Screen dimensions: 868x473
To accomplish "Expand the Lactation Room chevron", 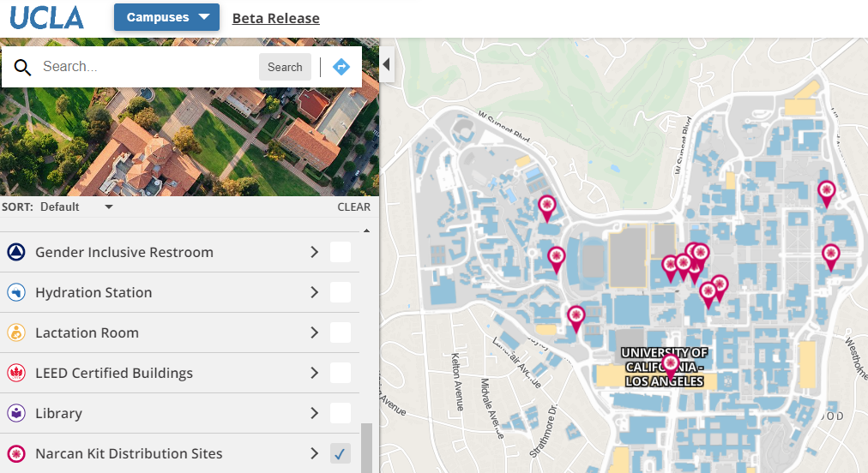I will (315, 332).
